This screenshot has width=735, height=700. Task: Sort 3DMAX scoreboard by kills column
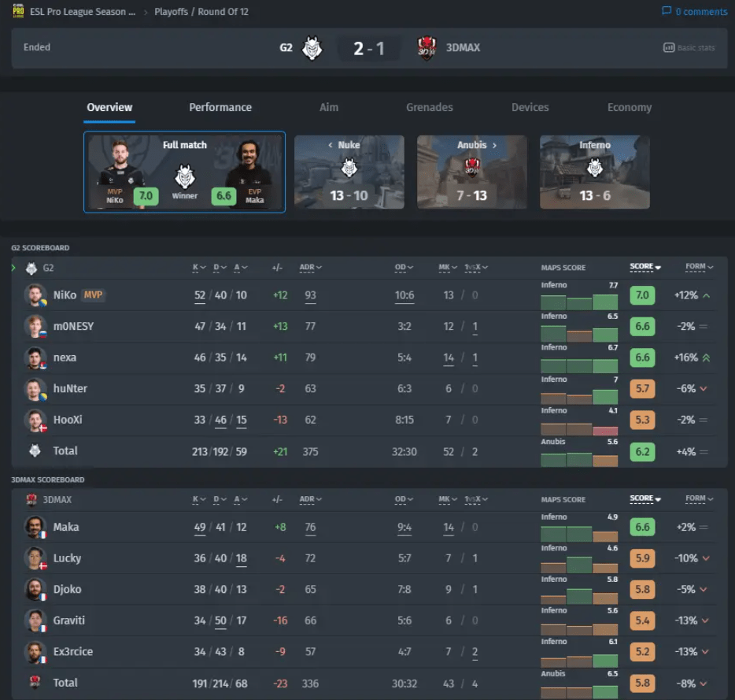point(199,499)
